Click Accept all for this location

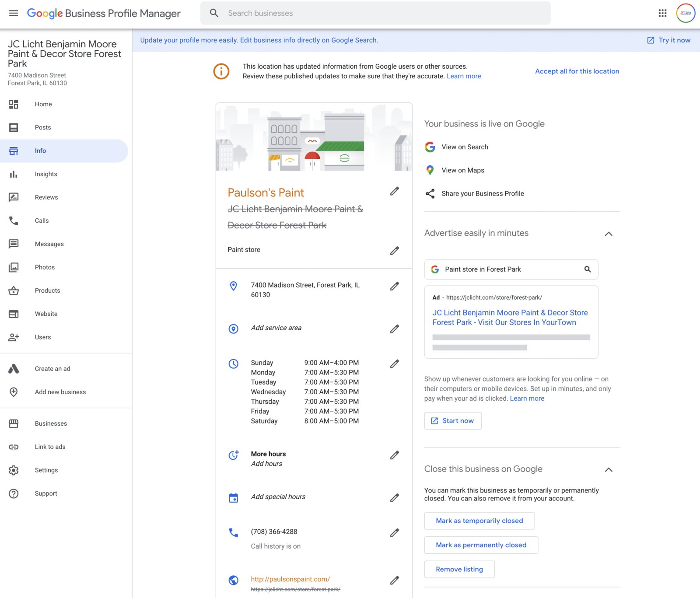tap(577, 71)
